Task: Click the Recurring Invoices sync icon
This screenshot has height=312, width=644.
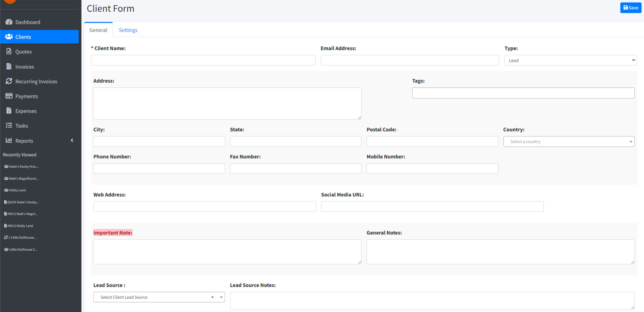Action: 9,81
